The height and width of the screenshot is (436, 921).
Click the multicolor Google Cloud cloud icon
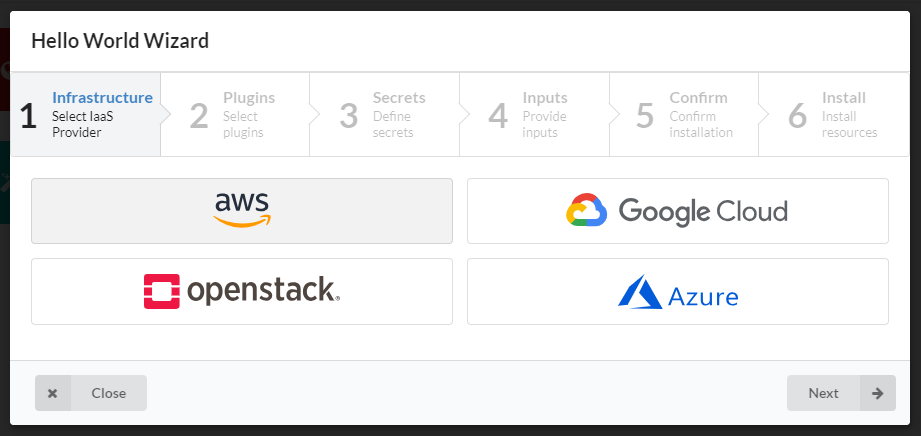click(586, 210)
